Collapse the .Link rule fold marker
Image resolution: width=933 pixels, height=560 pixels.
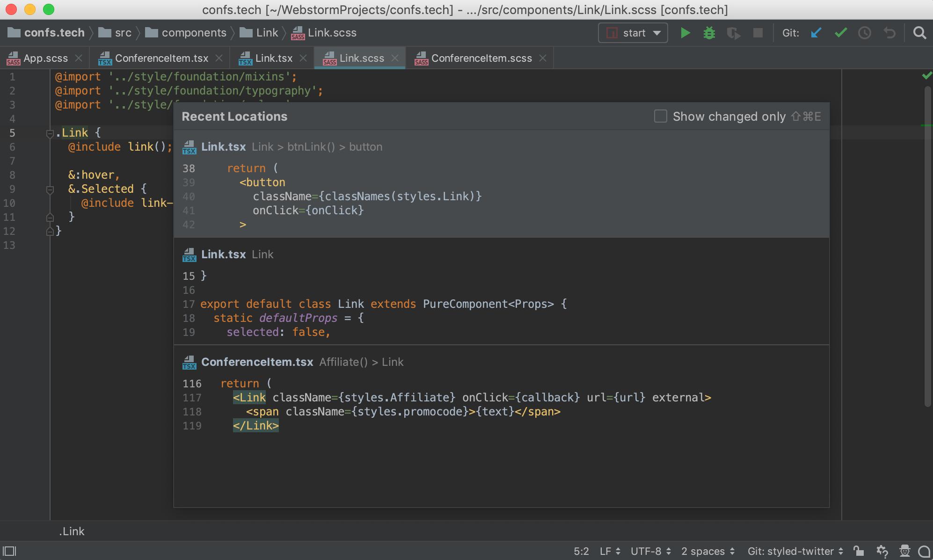tap(50, 134)
